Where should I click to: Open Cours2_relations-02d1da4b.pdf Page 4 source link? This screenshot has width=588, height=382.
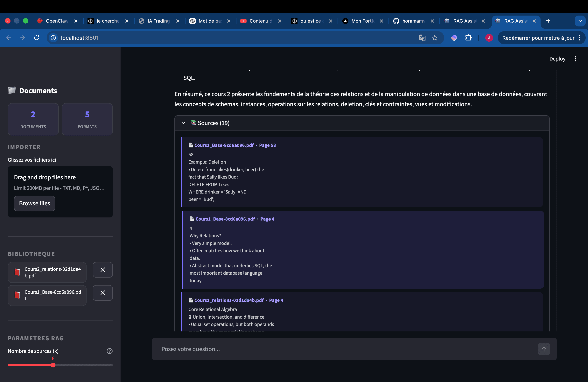[x=228, y=300]
